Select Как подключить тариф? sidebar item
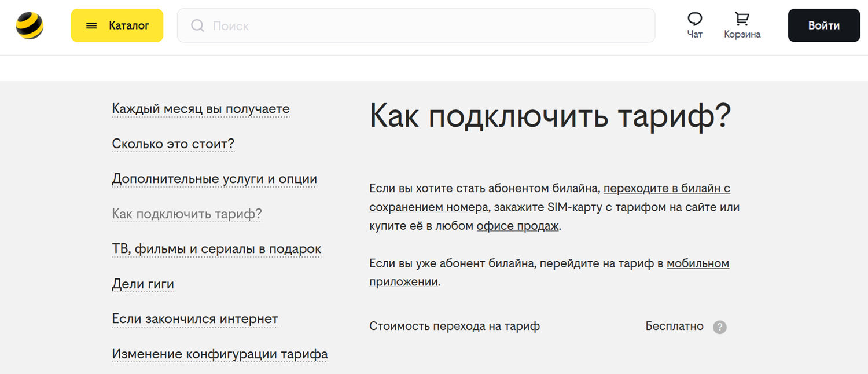Image resolution: width=868 pixels, height=374 pixels. point(187,214)
